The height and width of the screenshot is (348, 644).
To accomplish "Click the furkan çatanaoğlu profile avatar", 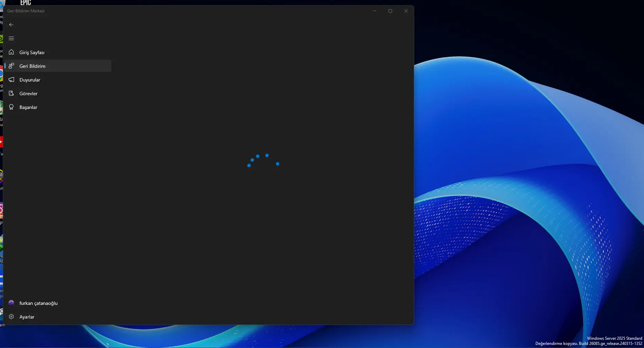I will (11, 303).
